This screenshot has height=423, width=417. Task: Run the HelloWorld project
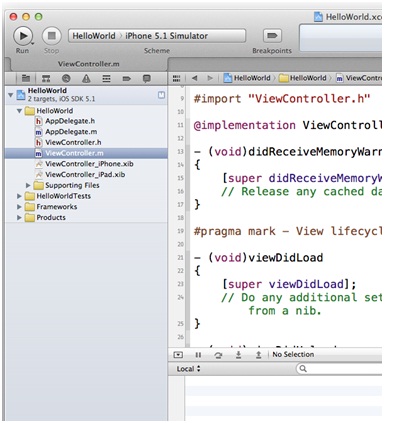[x=23, y=36]
